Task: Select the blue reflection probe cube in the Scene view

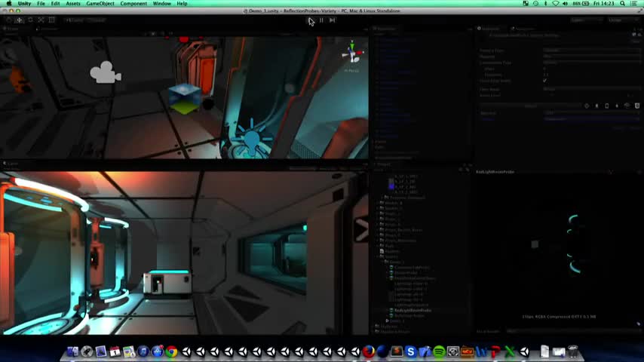Action: tap(185, 99)
